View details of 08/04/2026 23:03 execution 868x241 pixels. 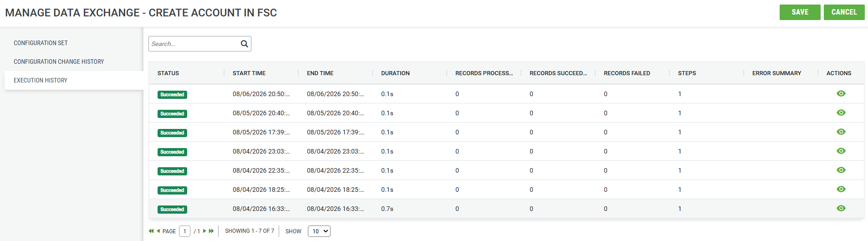841,151
